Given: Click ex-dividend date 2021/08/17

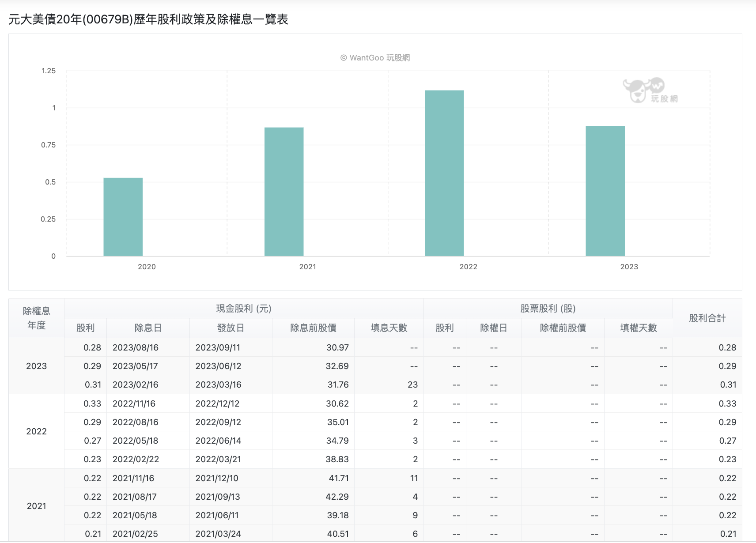Looking at the screenshot, I should 135,497.
